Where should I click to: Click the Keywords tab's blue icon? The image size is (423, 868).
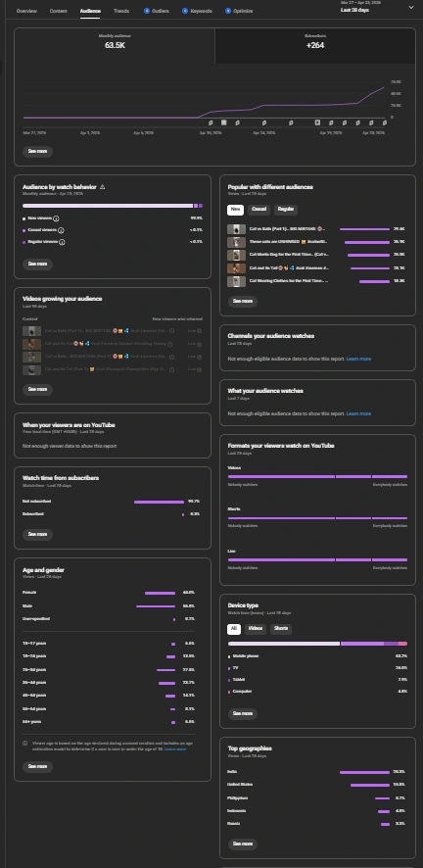point(185,11)
